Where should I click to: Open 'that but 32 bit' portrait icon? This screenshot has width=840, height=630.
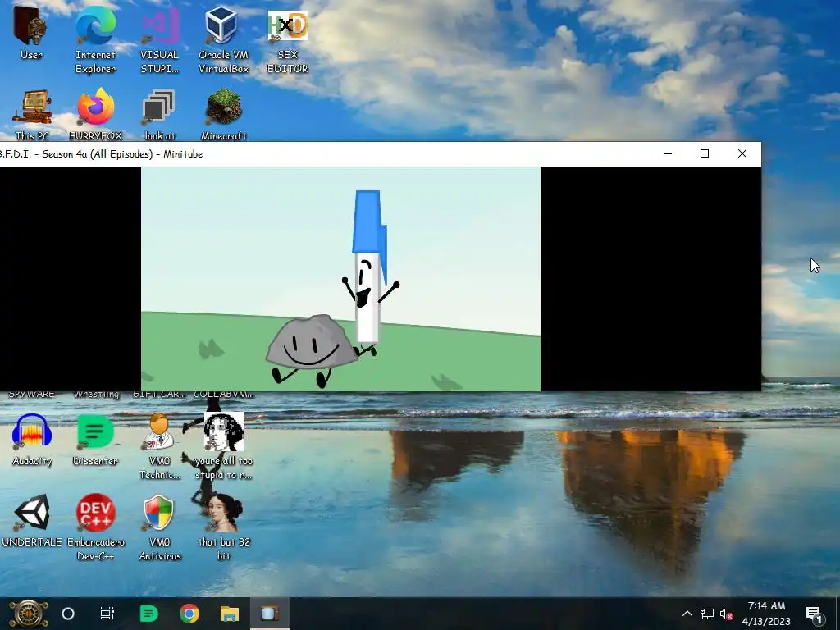point(224,527)
